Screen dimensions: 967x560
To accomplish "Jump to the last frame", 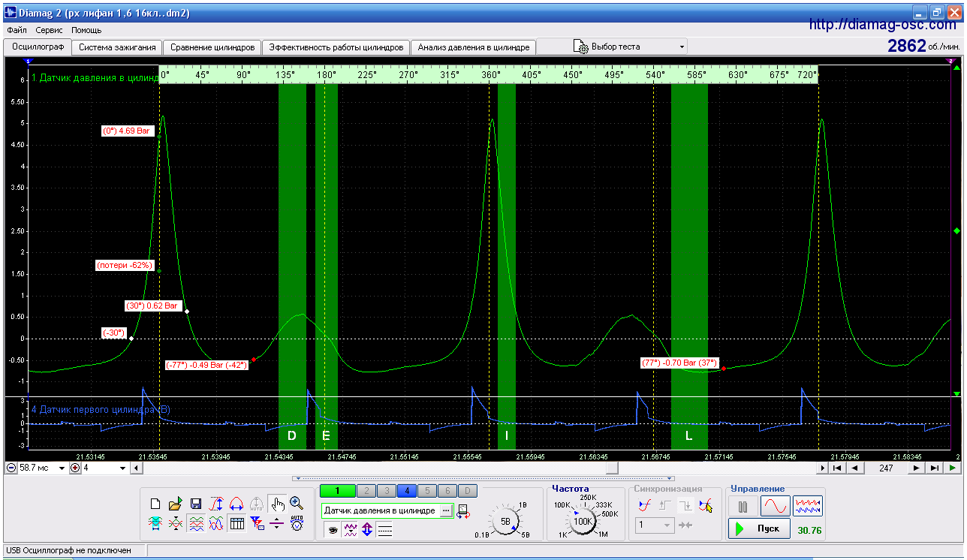I will tap(934, 468).
